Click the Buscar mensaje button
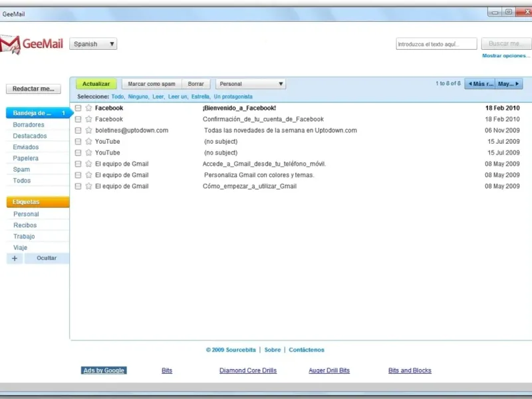532x399 pixels. [x=507, y=44]
